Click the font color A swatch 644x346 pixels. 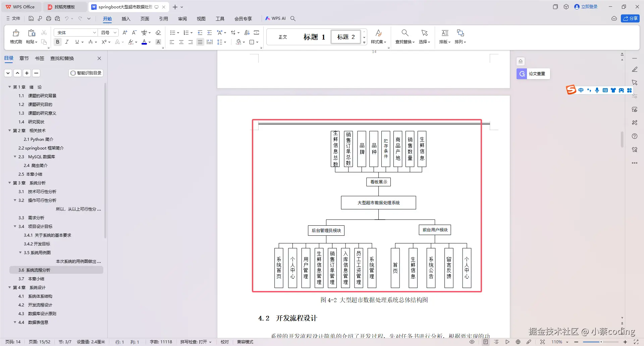[144, 42]
